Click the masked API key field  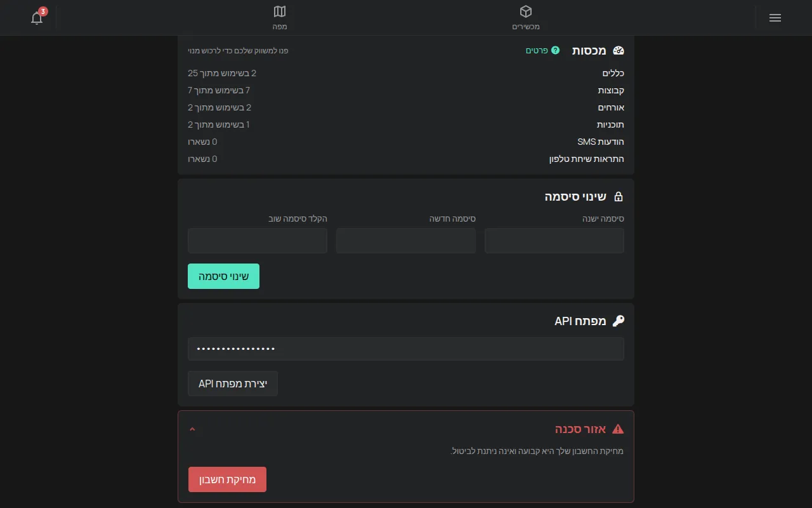click(406, 349)
